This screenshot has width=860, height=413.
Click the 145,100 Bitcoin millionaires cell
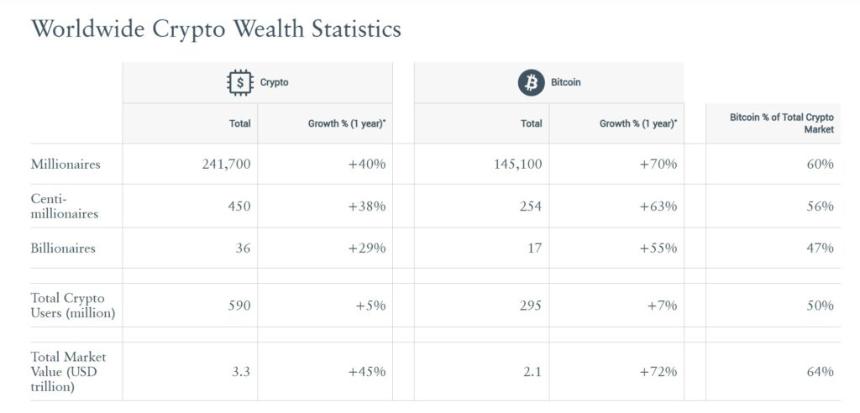518,164
